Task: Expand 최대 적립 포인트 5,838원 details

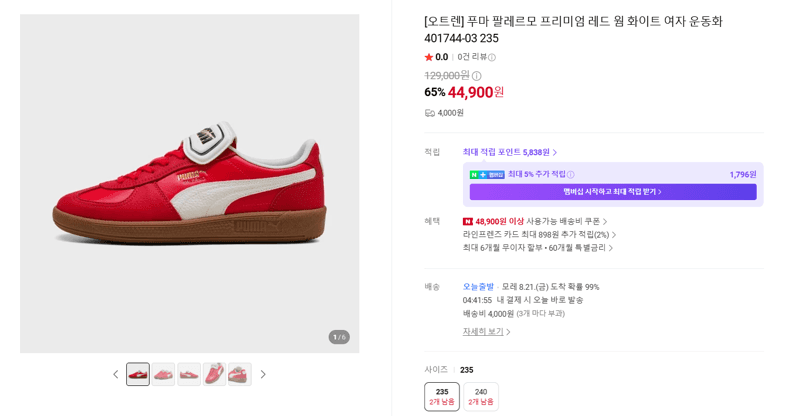Action: tap(510, 152)
